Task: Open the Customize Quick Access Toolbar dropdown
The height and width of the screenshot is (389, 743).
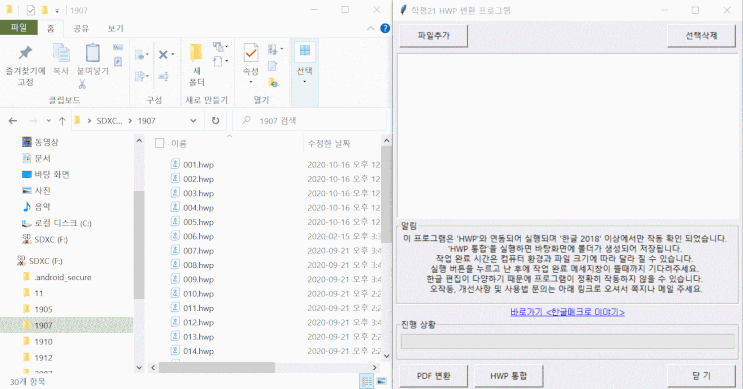Action: (57, 10)
